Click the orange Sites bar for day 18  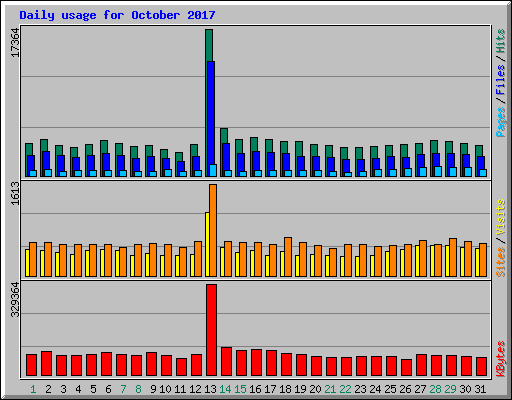click(288, 257)
